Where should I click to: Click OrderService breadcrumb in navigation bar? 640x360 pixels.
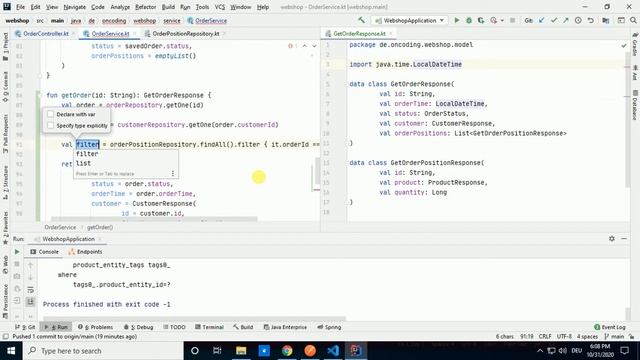(x=207, y=20)
